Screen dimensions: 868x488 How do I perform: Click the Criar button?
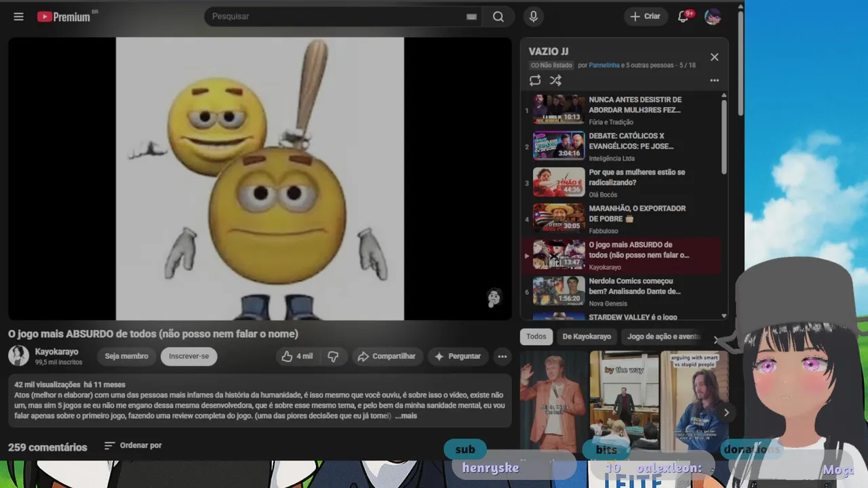click(x=645, y=16)
